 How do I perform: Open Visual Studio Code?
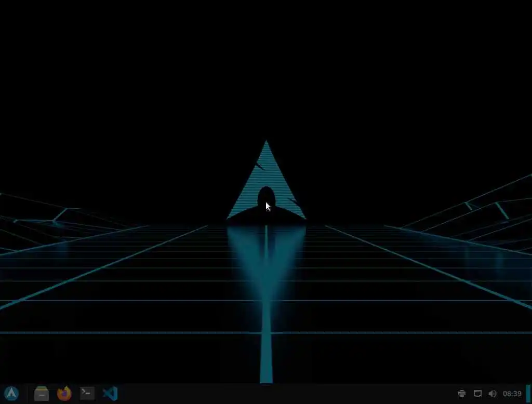pyautogui.click(x=110, y=394)
